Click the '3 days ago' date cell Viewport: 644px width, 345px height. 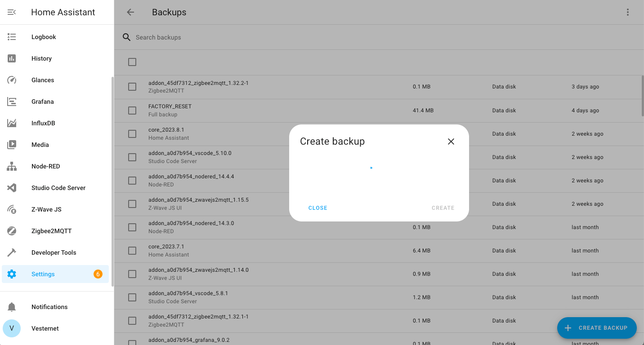[585, 87]
